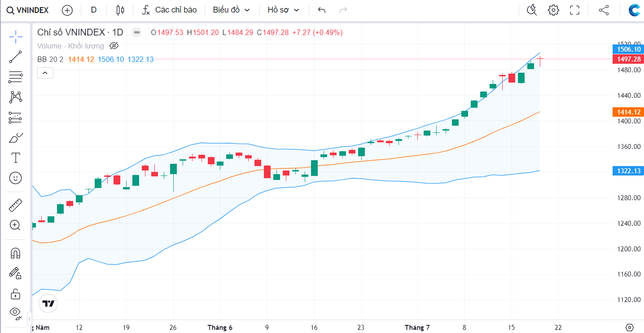Change the D daily time interval
Viewport: 644px width, 333px height.
click(94, 10)
